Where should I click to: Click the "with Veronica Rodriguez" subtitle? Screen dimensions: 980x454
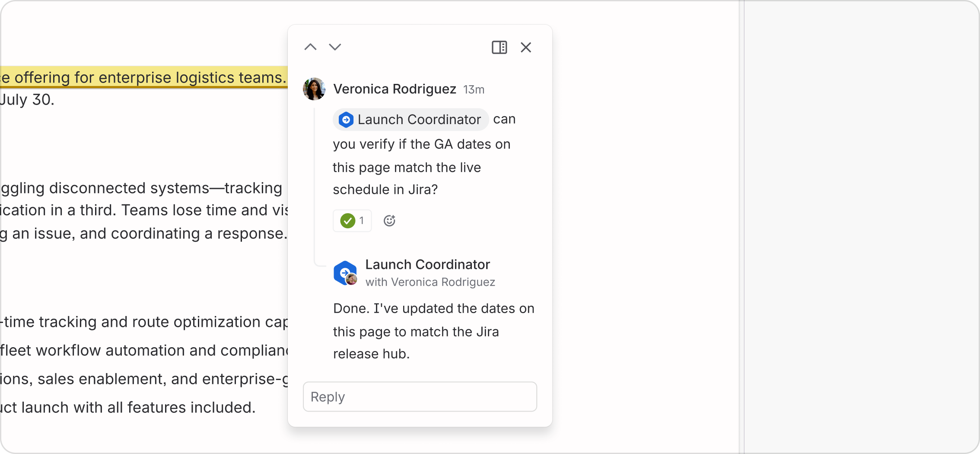(x=430, y=282)
